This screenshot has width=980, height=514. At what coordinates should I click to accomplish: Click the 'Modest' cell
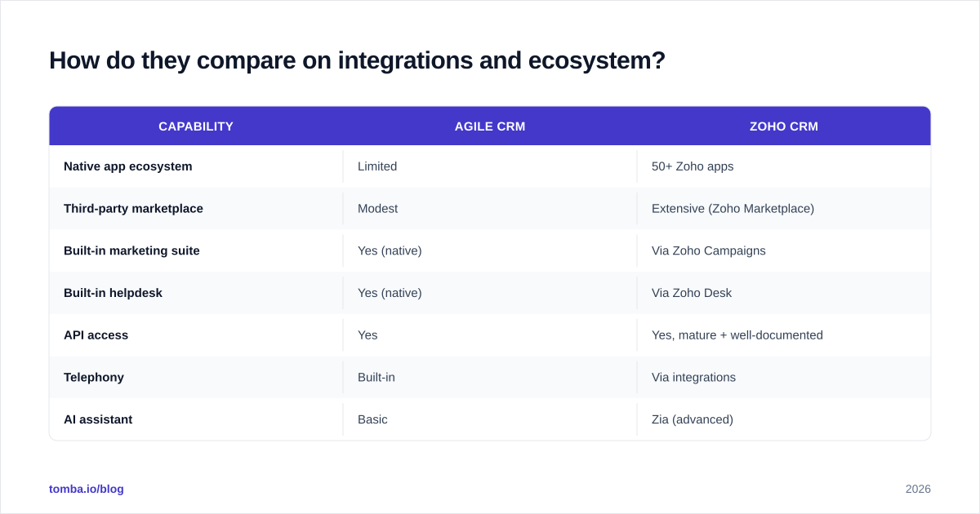click(377, 209)
